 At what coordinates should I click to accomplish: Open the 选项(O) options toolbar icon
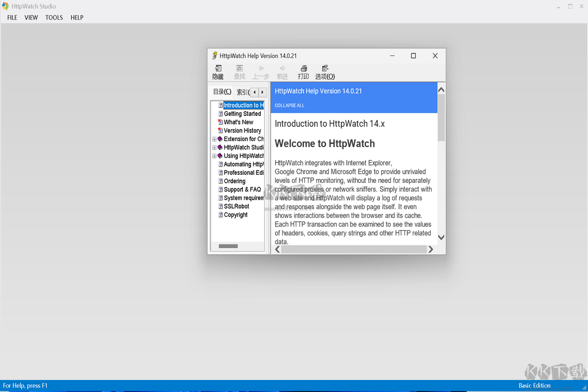[x=324, y=68]
